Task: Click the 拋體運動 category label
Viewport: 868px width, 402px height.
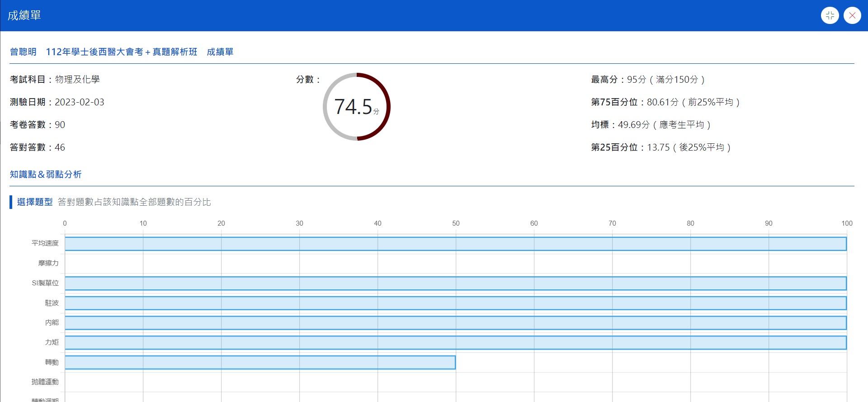Action: [45, 382]
